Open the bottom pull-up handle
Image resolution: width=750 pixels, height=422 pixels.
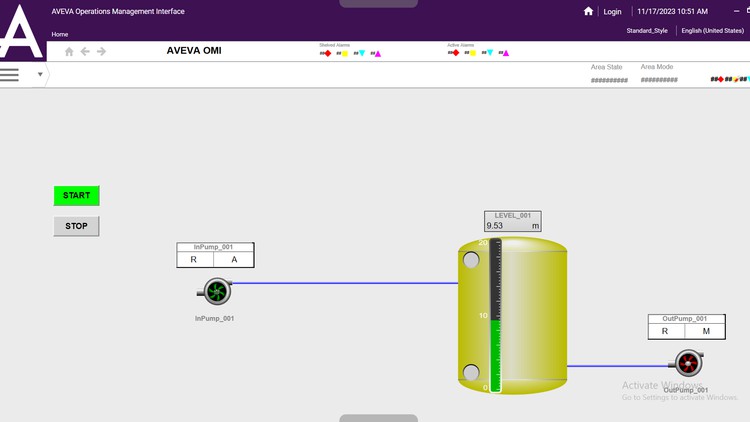point(378,418)
